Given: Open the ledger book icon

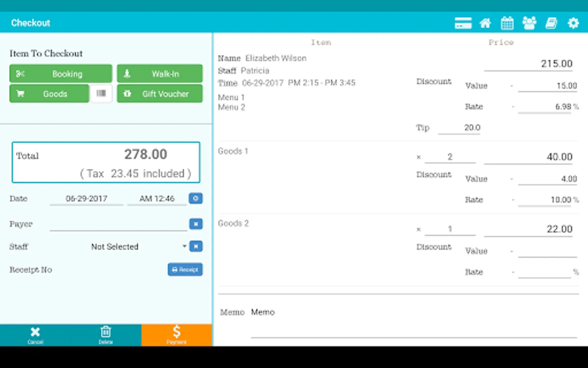Looking at the screenshot, I should (551, 23).
